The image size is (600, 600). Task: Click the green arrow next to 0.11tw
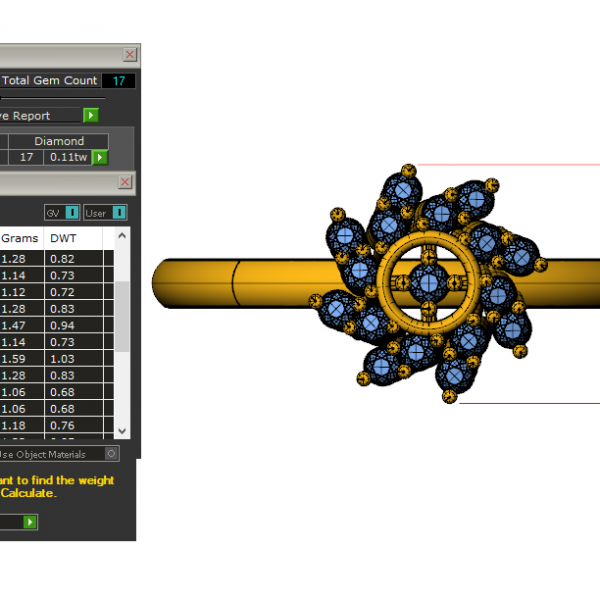pos(100,157)
